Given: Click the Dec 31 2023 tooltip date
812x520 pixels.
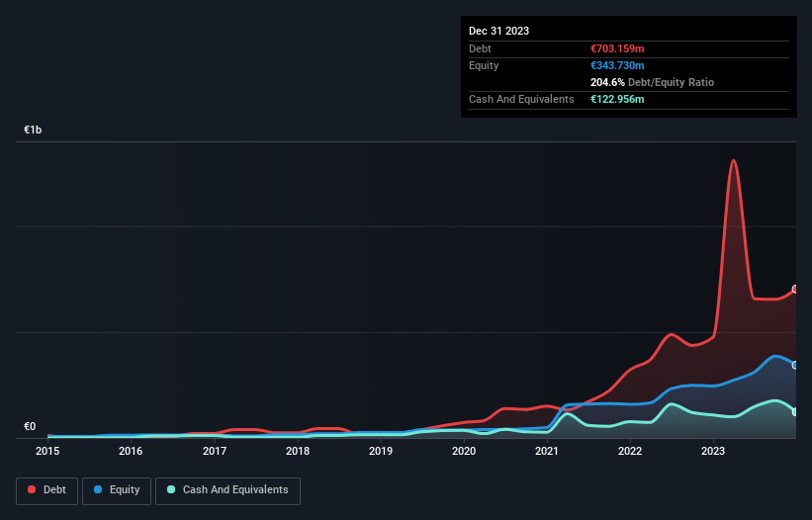Looking at the screenshot, I should [x=498, y=31].
